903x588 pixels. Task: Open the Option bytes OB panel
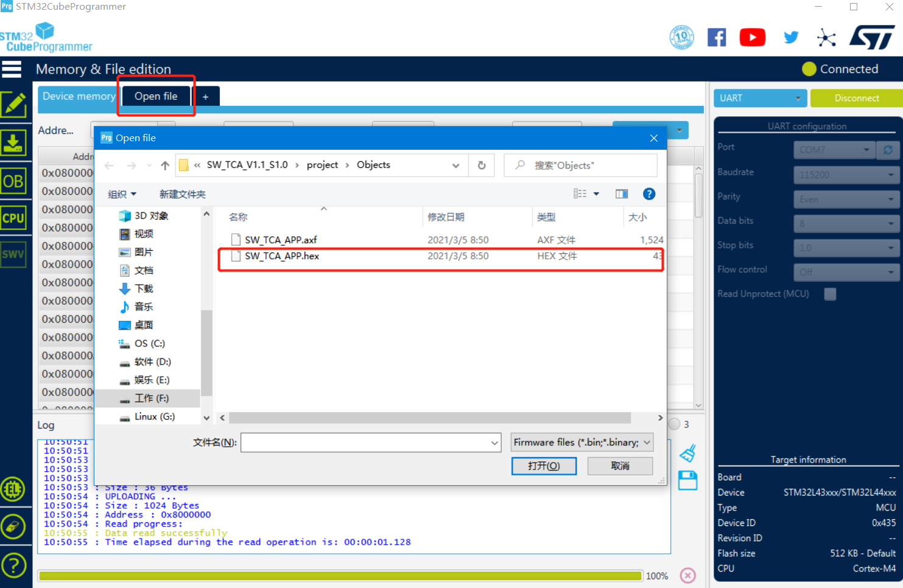click(x=15, y=181)
